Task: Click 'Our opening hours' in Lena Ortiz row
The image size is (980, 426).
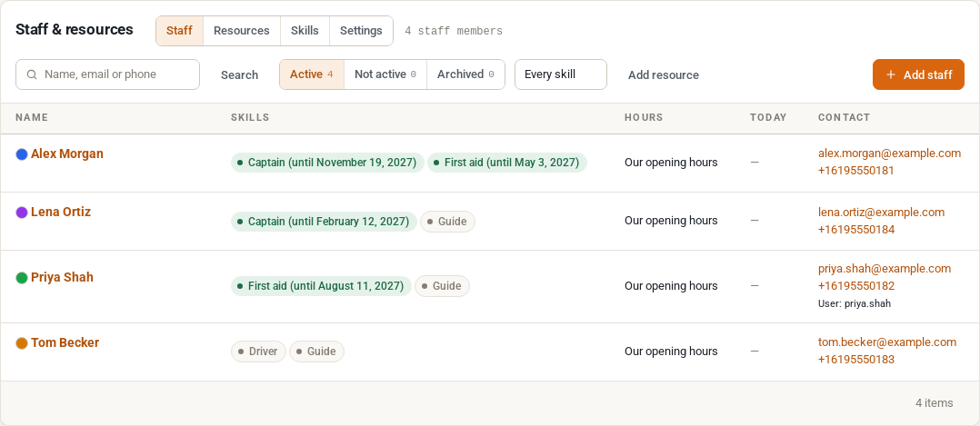Action: (x=671, y=221)
